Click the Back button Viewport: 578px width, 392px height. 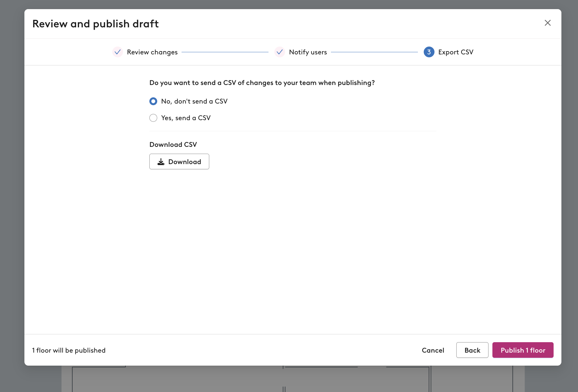tap(472, 350)
